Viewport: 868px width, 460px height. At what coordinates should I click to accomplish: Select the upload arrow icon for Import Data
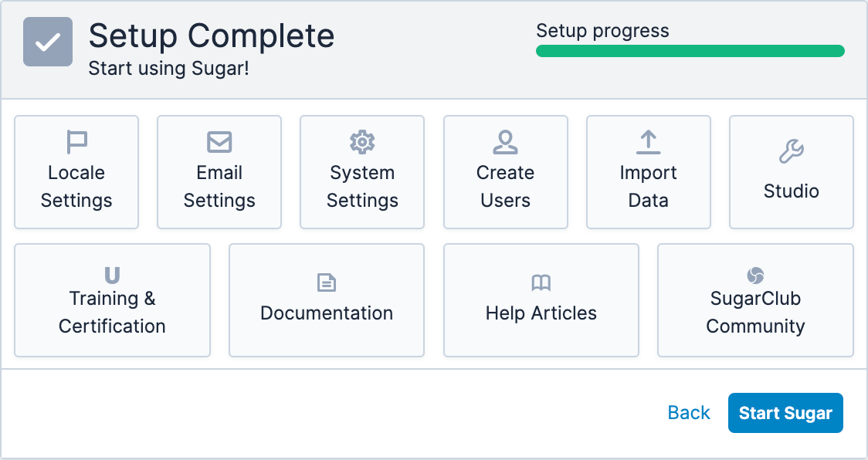(x=648, y=141)
